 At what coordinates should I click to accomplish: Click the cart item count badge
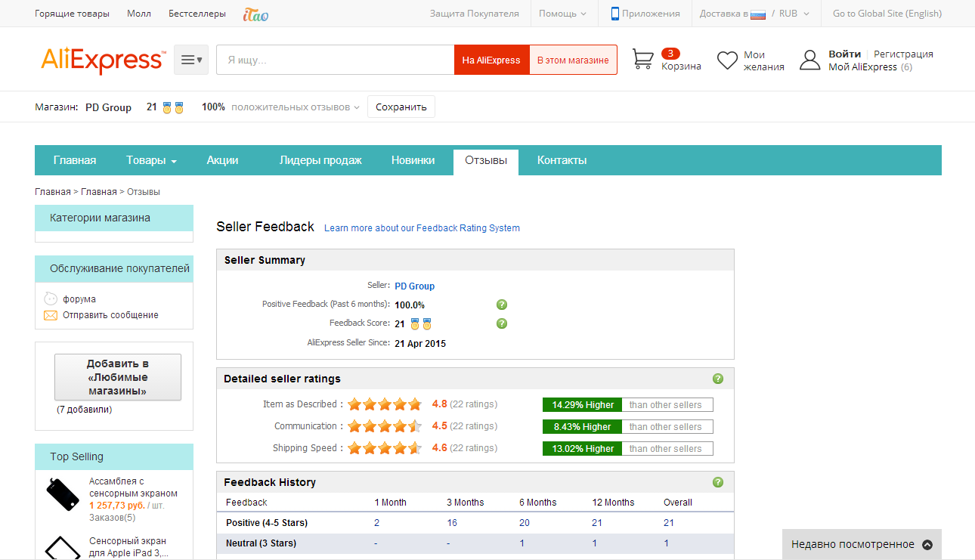[x=670, y=53]
